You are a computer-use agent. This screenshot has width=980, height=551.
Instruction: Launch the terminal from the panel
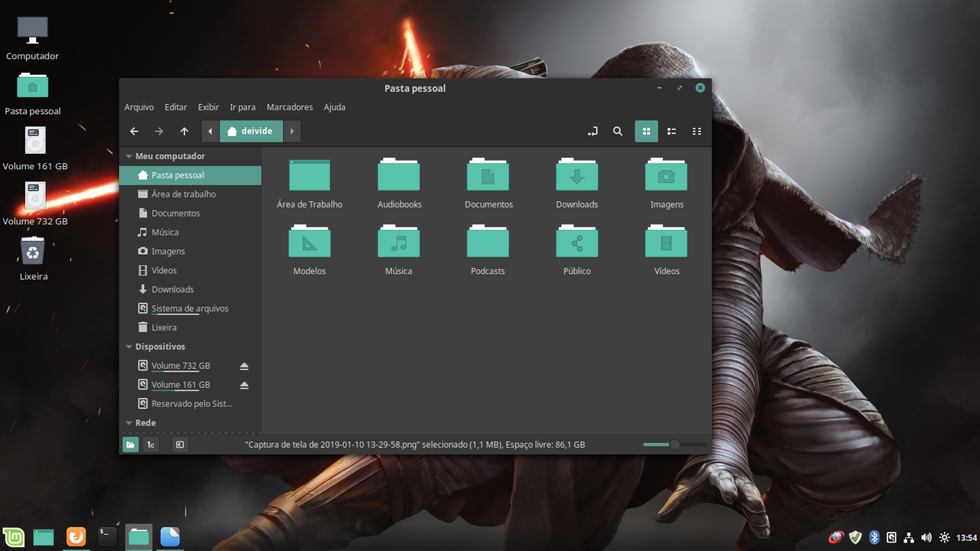coord(107,537)
